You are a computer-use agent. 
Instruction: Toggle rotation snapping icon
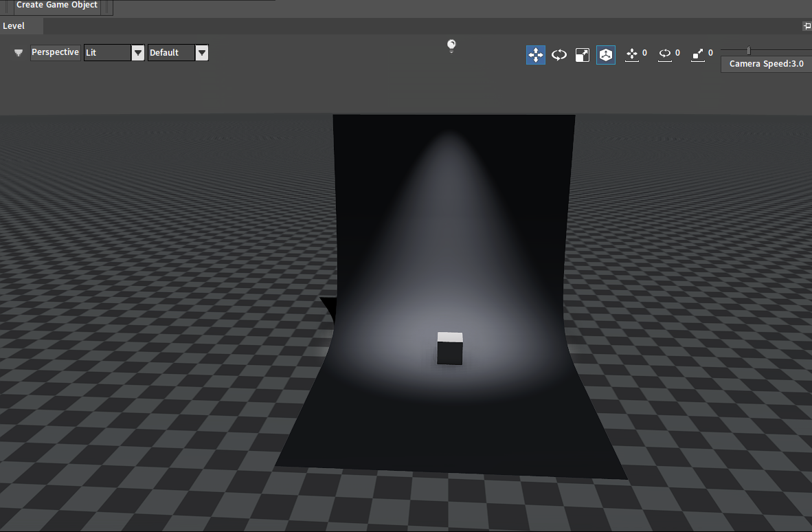[664, 54]
